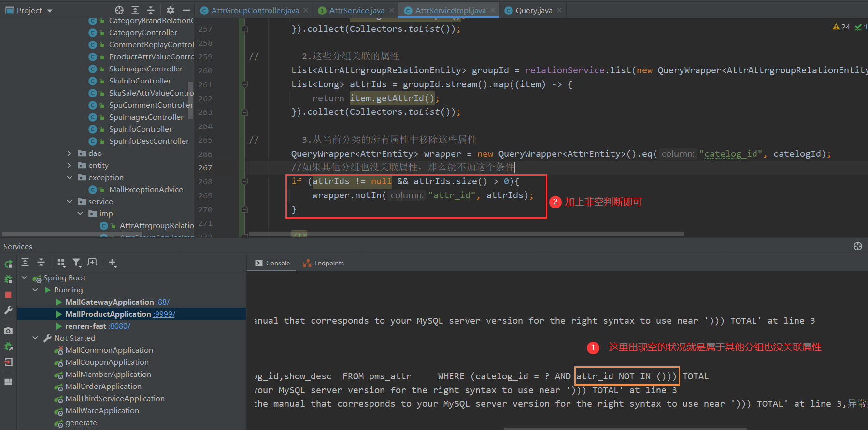This screenshot has height=430, width=868.
Task: Click the exit arrow icon in Services sidebar
Action: coord(8,362)
